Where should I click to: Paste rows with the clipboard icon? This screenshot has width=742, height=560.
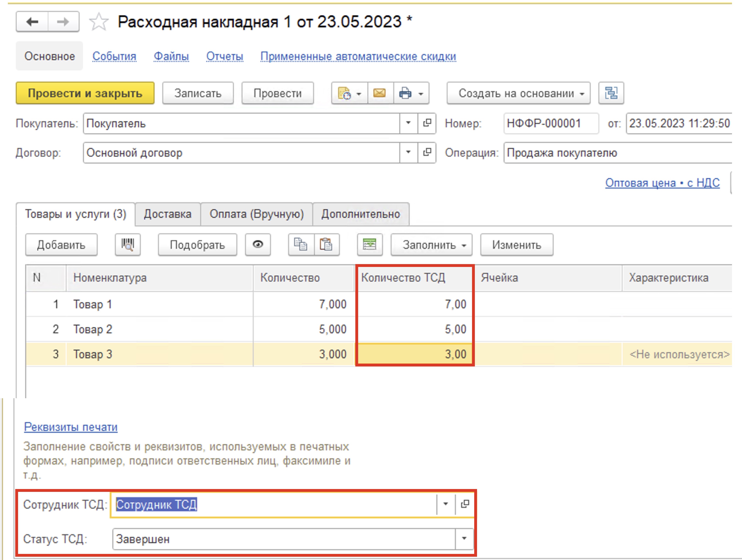tap(327, 245)
